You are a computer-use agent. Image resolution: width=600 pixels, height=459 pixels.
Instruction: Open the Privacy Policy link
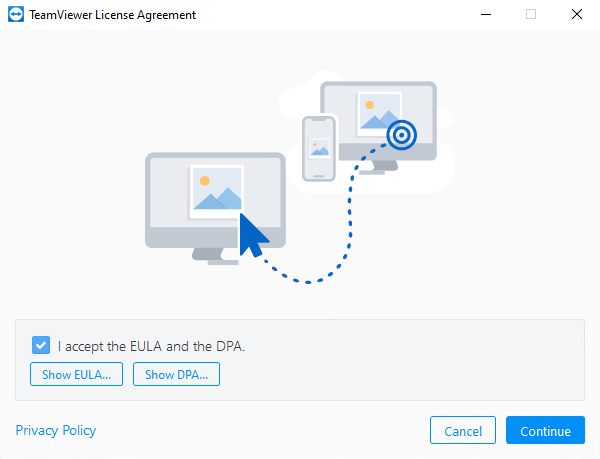tap(56, 431)
